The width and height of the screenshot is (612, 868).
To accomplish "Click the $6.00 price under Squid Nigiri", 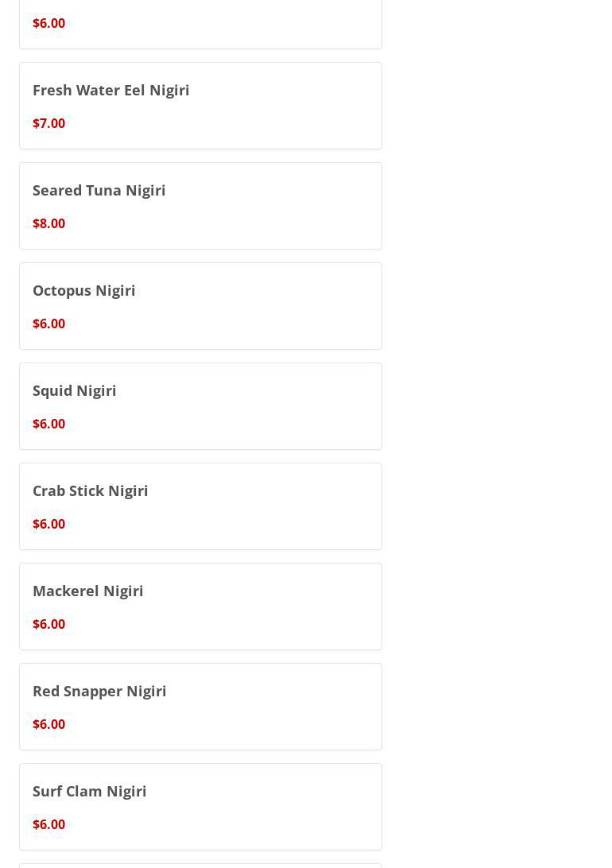I will tap(48, 424).
